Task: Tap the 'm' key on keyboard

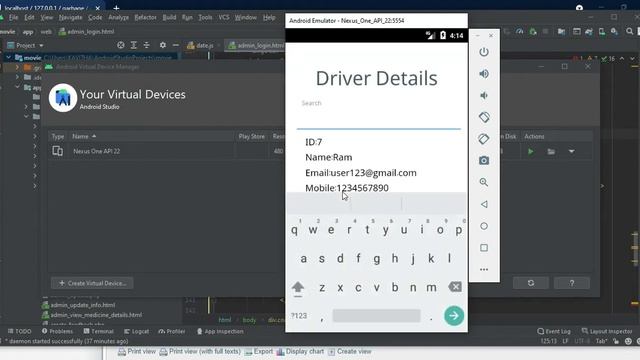Action: point(431,287)
